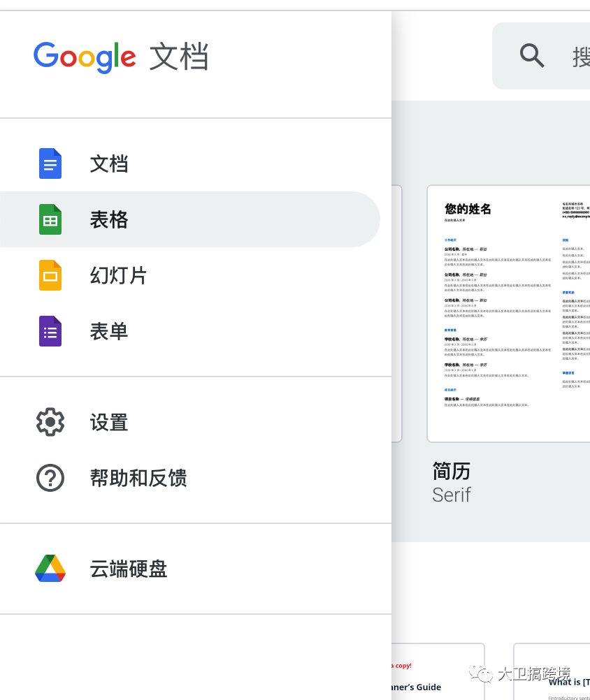
Task: Click the search magnifier icon
Action: 532,56
